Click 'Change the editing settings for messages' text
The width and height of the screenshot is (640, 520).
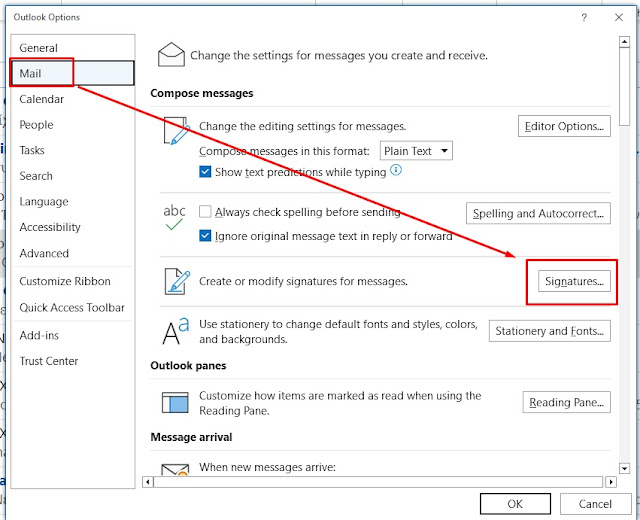coord(302,126)
